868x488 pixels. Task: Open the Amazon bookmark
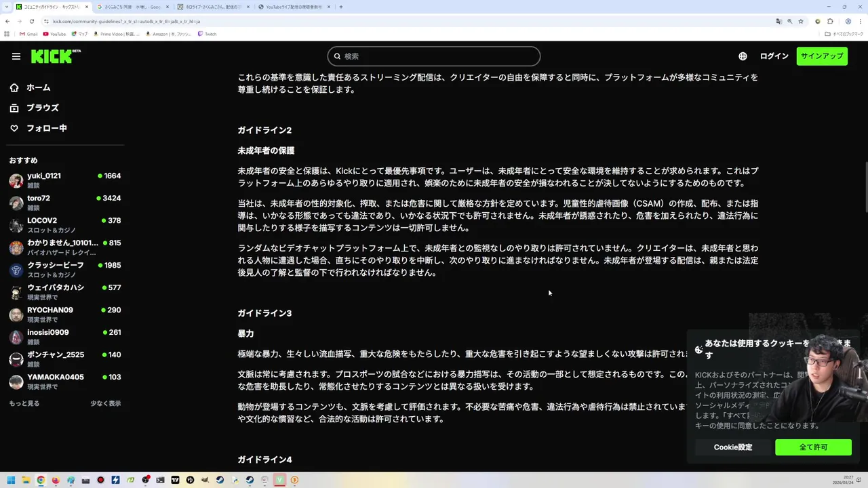169,34
